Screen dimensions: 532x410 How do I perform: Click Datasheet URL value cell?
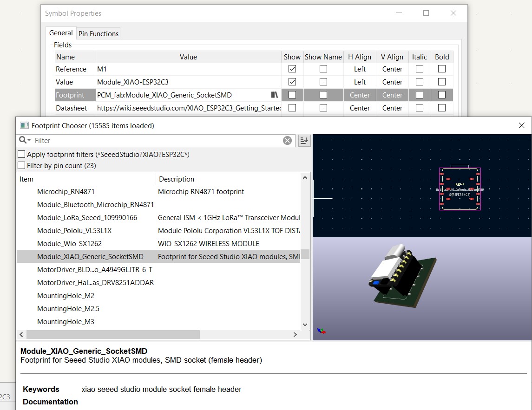pyautogui.click(x=188, y=108)
